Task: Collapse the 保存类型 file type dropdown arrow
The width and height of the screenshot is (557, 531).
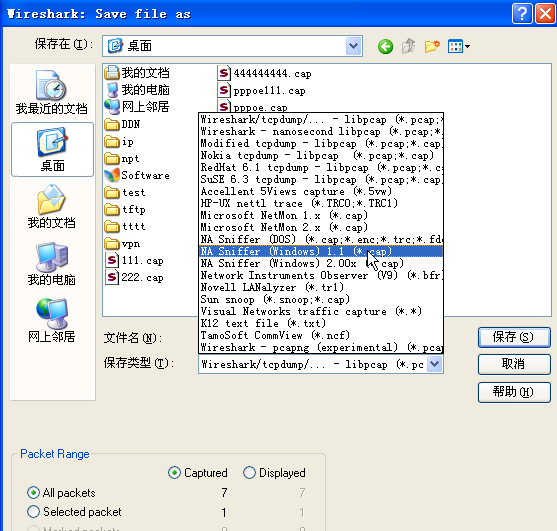Action: click(435, 364)
